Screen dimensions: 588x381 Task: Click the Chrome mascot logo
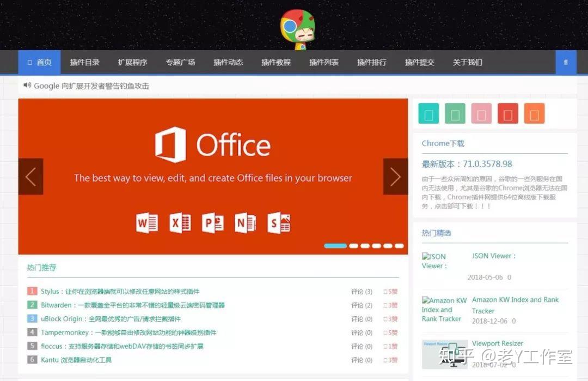pyautogui.click(x=298, y=30)
